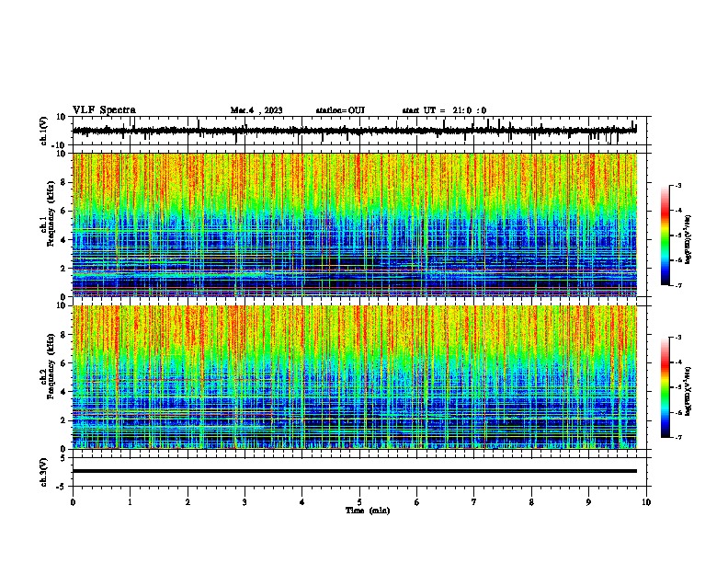The image size is (728, 563).
Task: Click the "start UT = 21:0 :0" label
Action: point(444,110)
